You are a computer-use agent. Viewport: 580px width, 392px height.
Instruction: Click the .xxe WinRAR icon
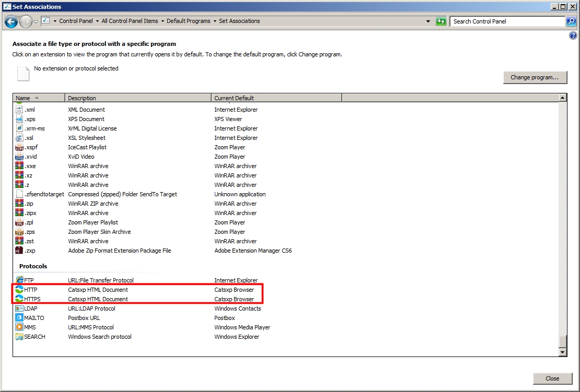(x=19, y=166)
